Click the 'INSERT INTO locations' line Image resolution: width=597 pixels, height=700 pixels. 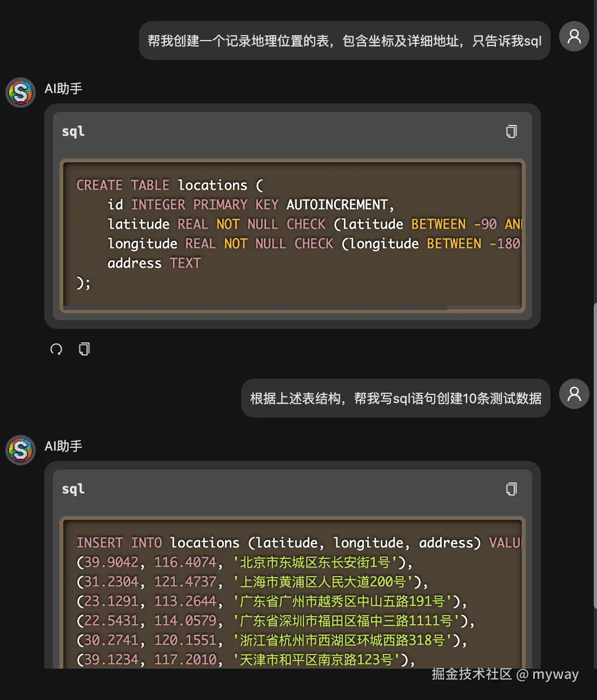(299, 543)
